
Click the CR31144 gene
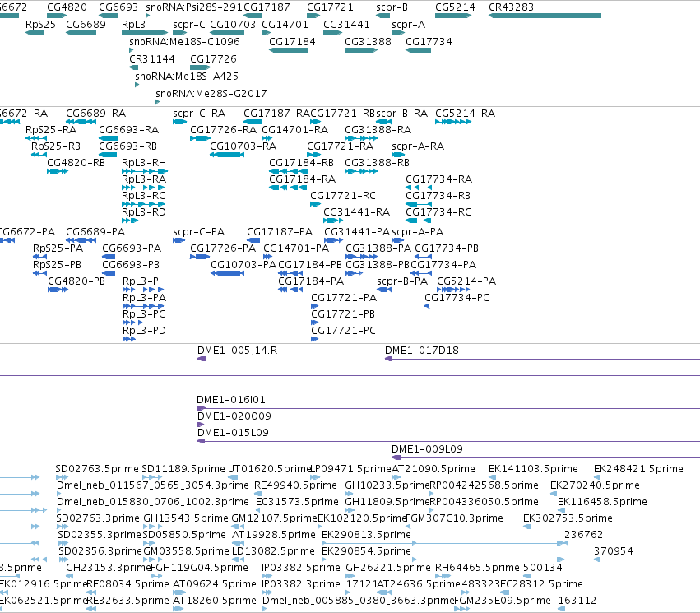point(133,67)
